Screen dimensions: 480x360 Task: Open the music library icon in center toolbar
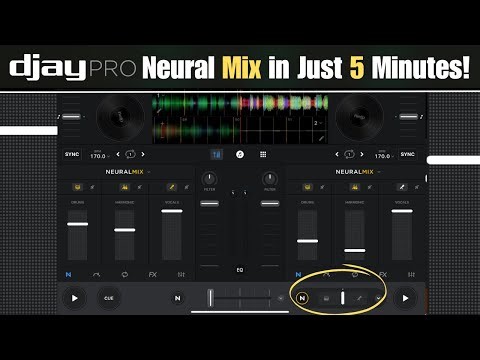[x=240, y=154]
